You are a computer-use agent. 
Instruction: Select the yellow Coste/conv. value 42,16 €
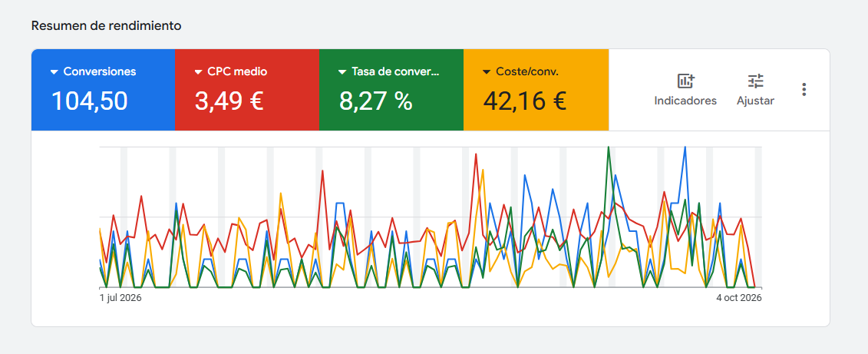pyautogui.click(x=525, y=101)
